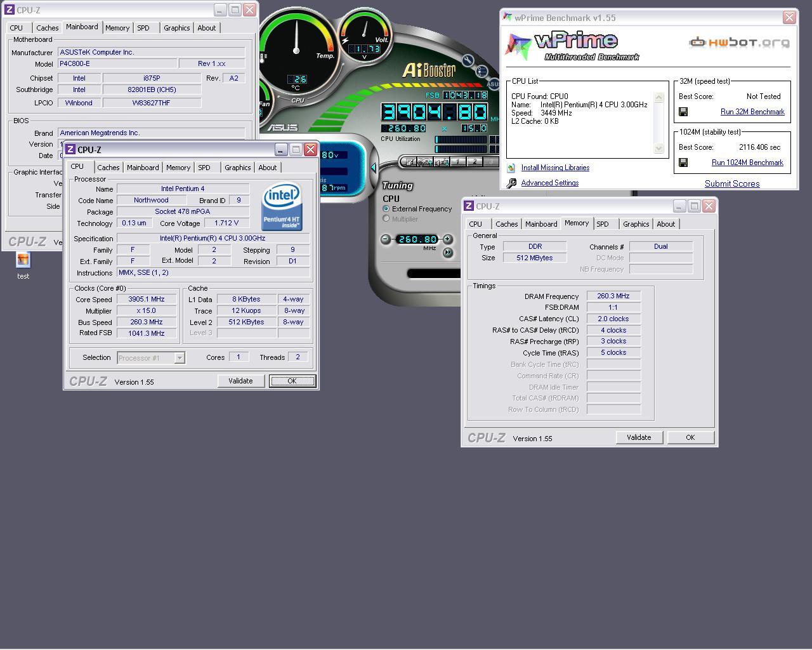Switch to Caches tab in front CPU-Z window

[x=108, y=168]
